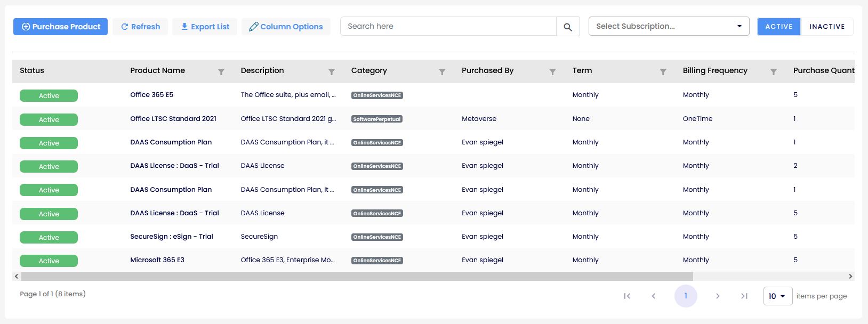
Task: Click the SecureSign : eSign - Trial product
Action: (172, 237)
